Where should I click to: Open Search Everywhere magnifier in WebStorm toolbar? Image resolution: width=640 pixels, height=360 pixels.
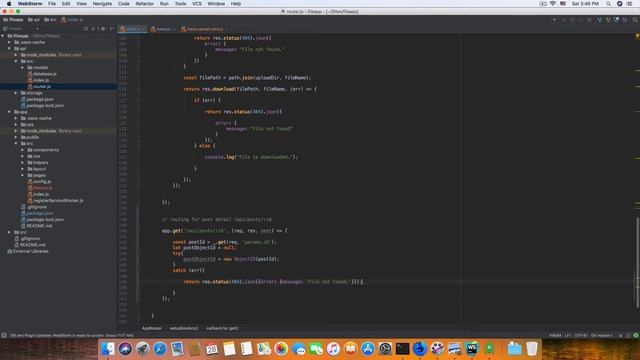635,20
